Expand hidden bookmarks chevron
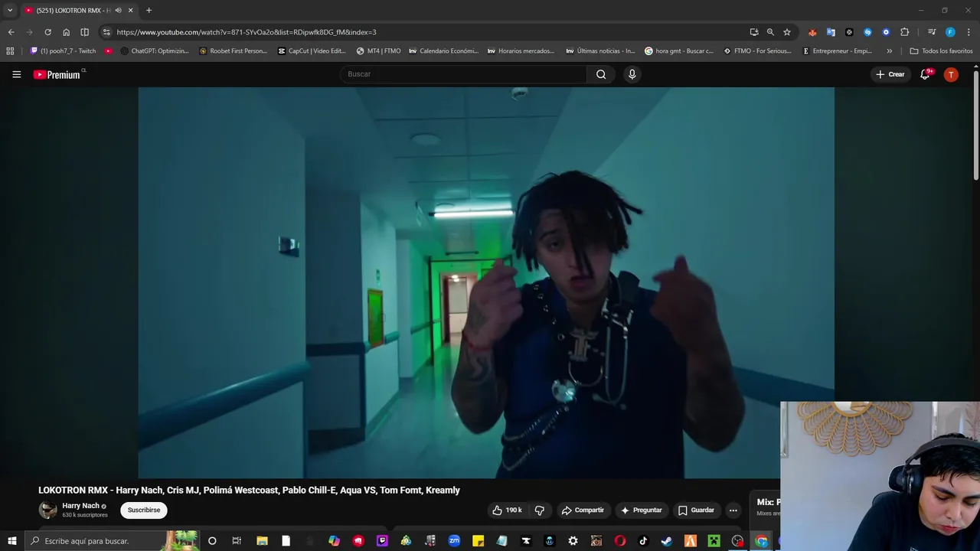 coord(889,51)
